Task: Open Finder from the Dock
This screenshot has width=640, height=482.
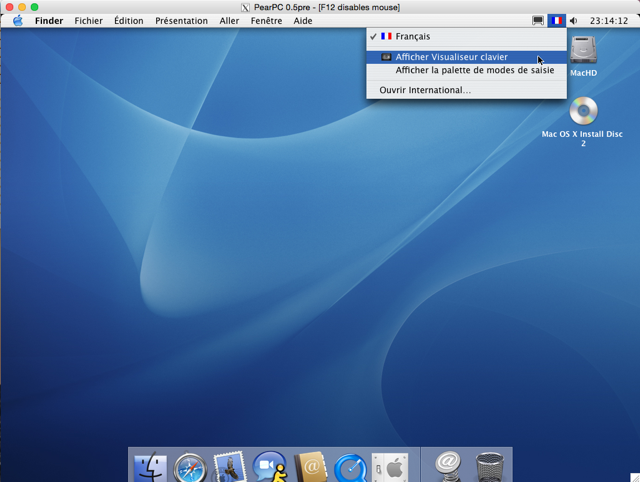Action: pos(150,467)
